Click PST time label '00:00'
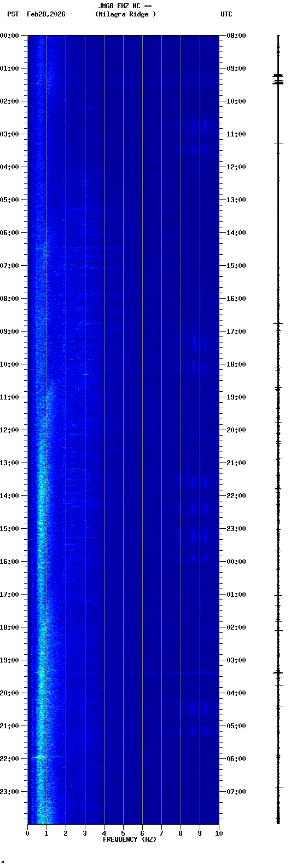This screenshot has width=302, height=868. click(10, 36)
